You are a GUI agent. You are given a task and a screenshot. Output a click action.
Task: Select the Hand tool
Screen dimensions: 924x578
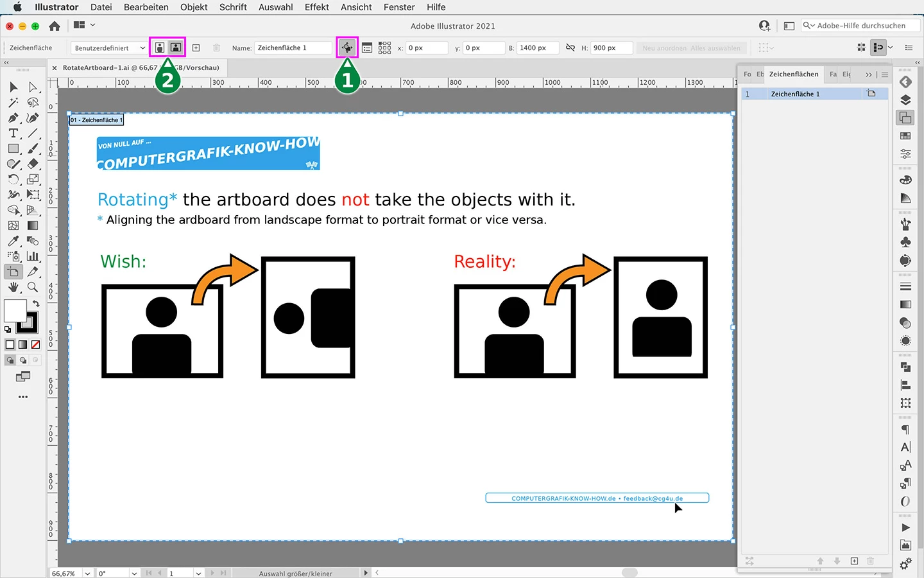(13, 287)
